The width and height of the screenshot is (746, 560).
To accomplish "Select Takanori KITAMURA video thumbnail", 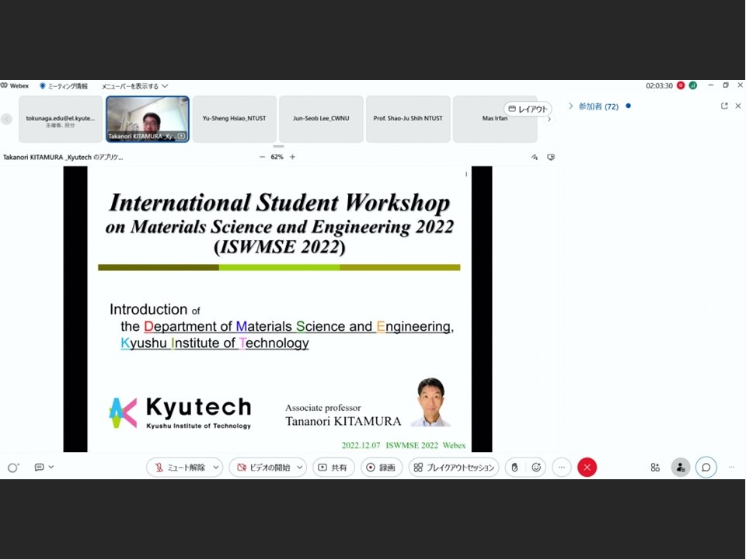I will tap(148, 119).
